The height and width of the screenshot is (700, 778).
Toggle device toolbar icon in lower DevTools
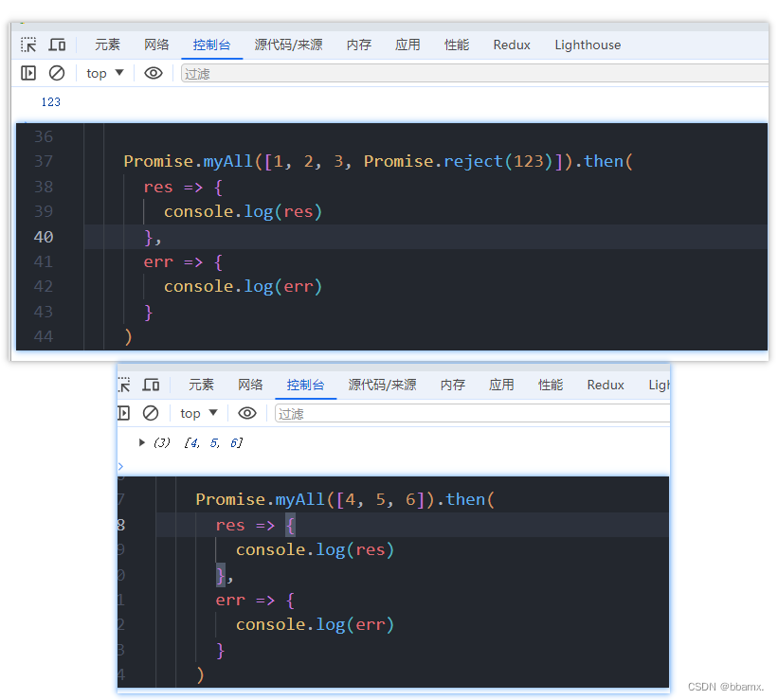[x=151, y=385]
